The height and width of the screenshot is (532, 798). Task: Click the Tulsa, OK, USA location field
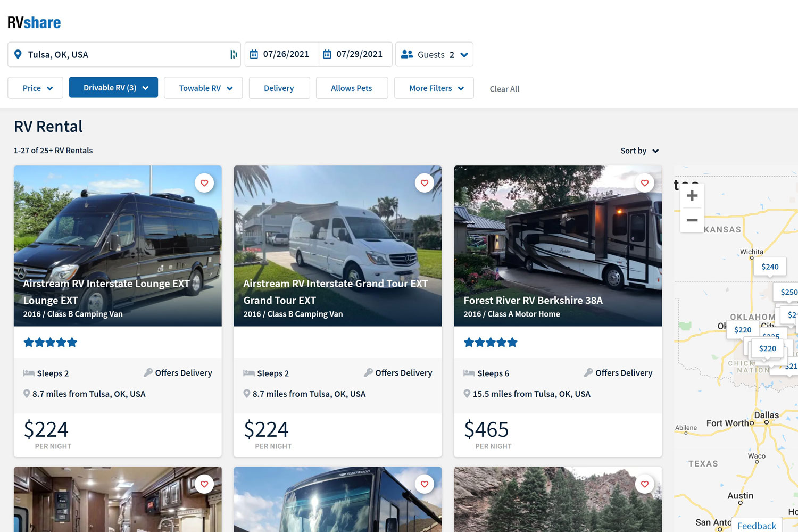[x=124, y=54]
